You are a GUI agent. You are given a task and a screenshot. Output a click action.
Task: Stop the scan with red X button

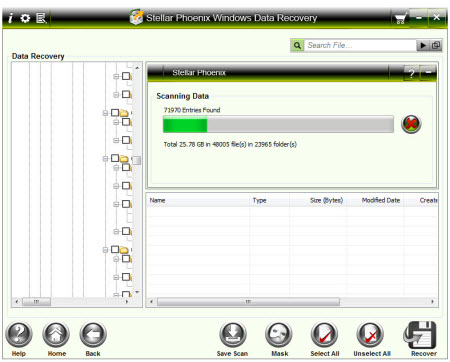click(411, 124)
